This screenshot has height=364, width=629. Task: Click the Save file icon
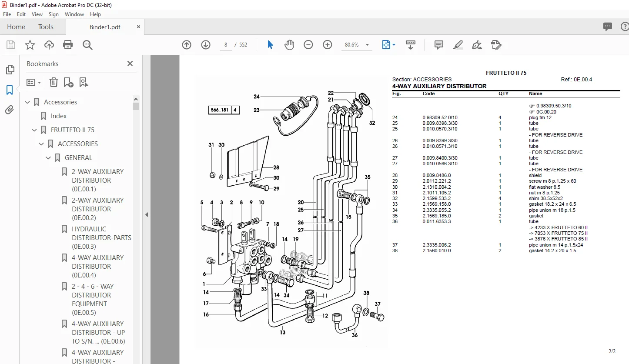pyautogui.click(x=11, y=45)
